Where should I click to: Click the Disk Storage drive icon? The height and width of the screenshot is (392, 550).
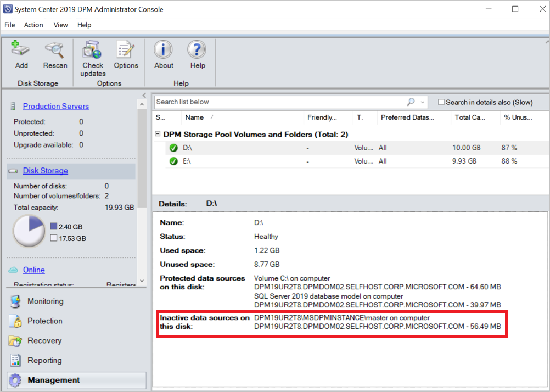[13, 171]
